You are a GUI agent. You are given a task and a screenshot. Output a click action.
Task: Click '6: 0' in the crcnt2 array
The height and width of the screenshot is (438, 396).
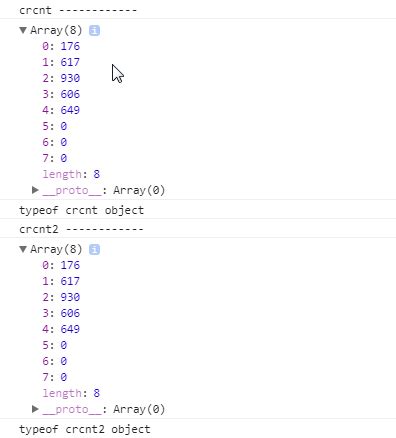[55, 361]
